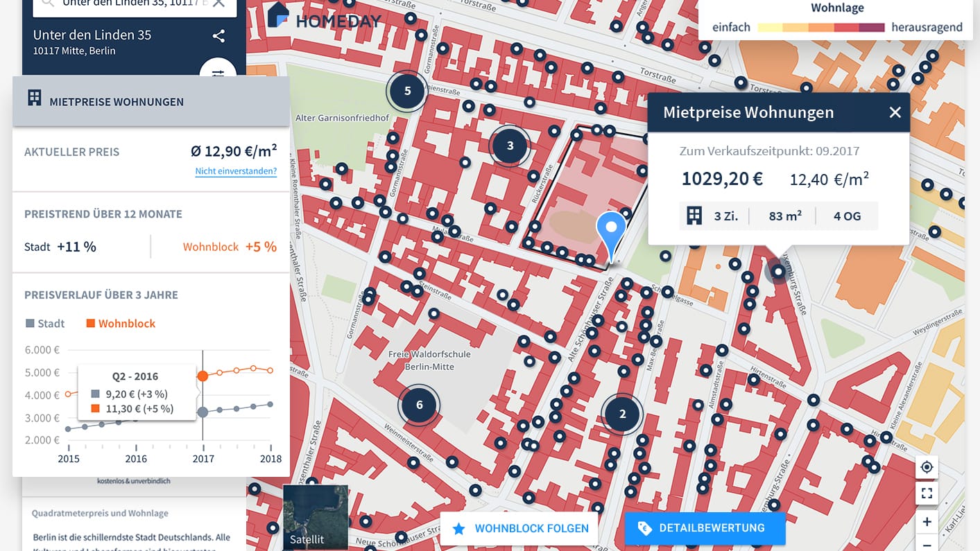Click the 'Q2 - 2016' chart tooltip title
Image resolution: width=980 pixels, height=551 pixels.
click(135, 376)
